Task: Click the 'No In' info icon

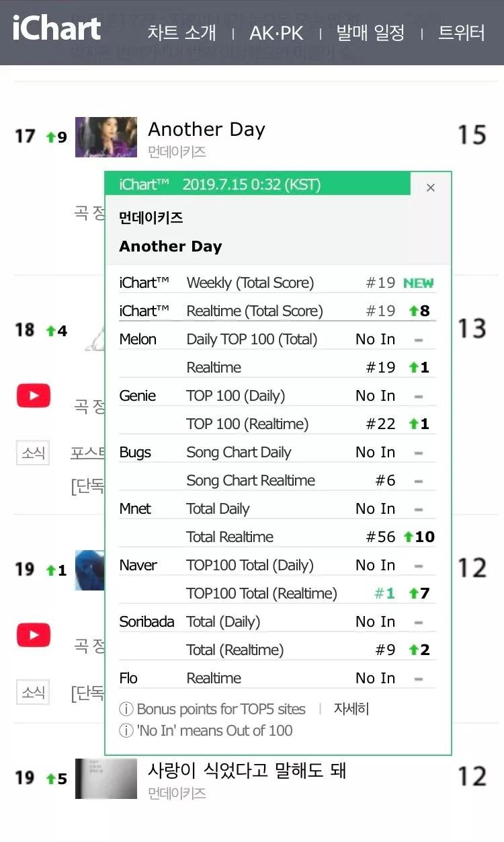Action: (x=126, y=731)
